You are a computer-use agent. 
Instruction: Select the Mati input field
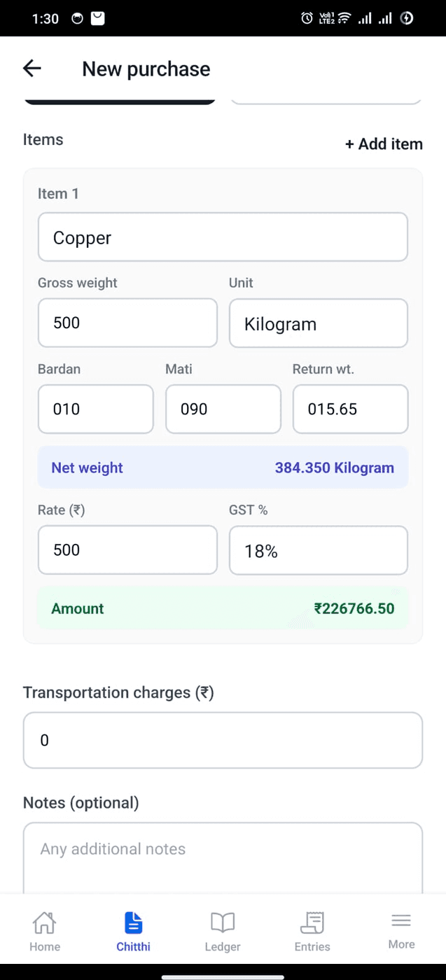tap(223, 409)
